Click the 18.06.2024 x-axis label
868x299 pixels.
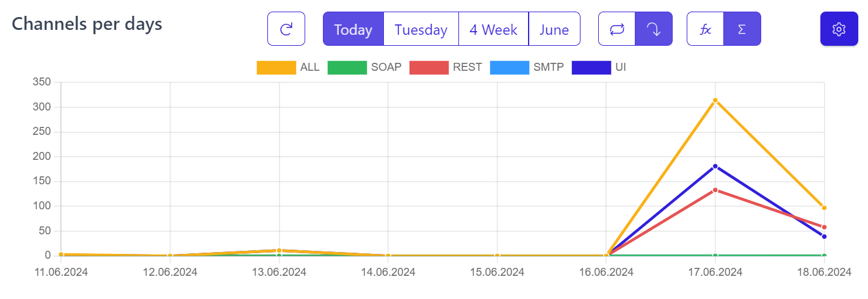point(824,272)
